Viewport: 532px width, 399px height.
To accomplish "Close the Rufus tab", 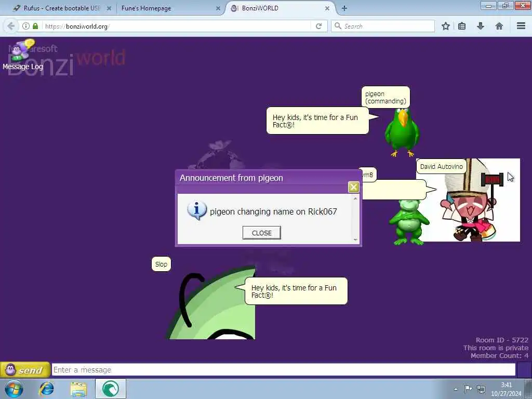I will (x=109, y=8).
